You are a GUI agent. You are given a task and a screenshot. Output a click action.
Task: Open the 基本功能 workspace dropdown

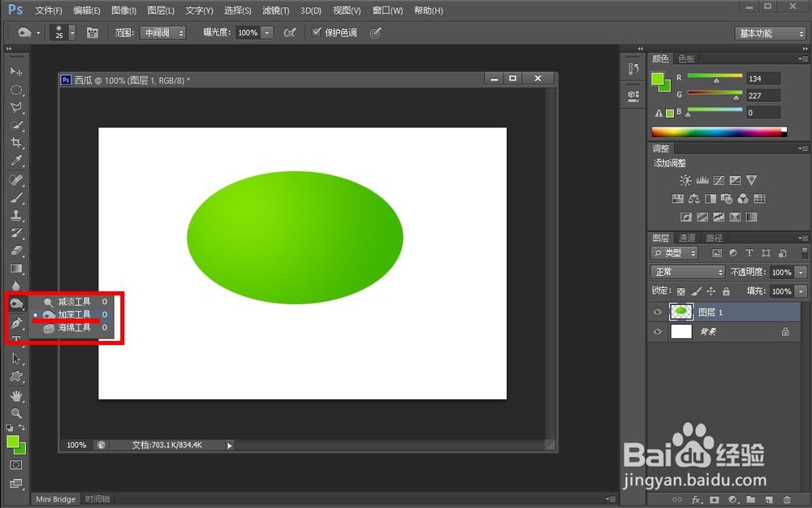pyautogui.click(x=771, y=33)
